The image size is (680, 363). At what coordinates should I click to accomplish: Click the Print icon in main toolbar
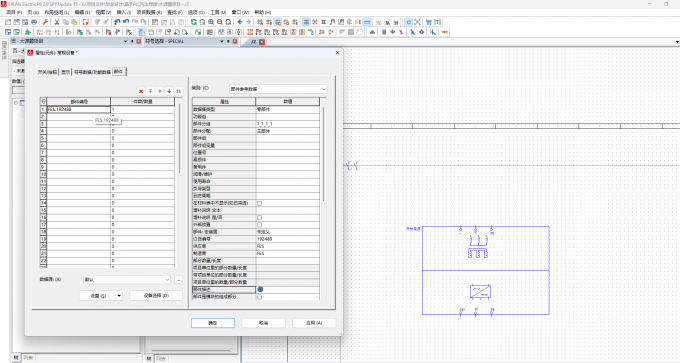pyautogui.click(x=34, y=22)
